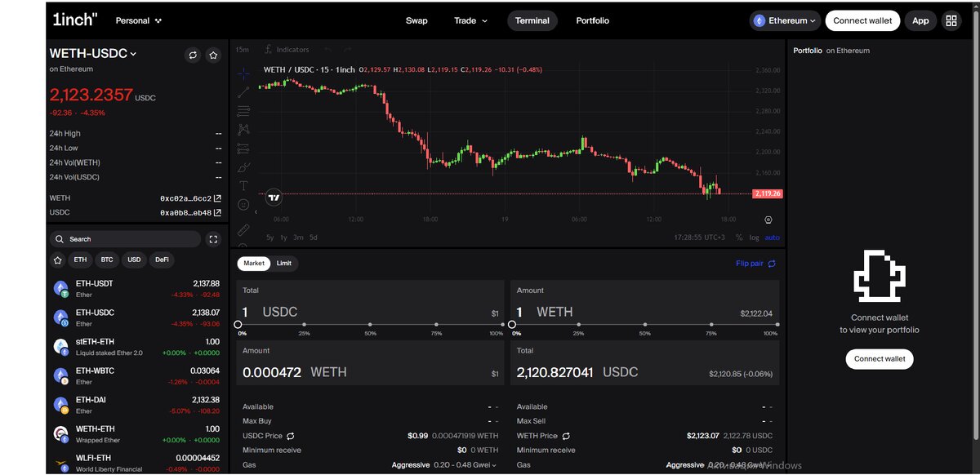
Task: Redo the last chart action
Action: point(348,50)
